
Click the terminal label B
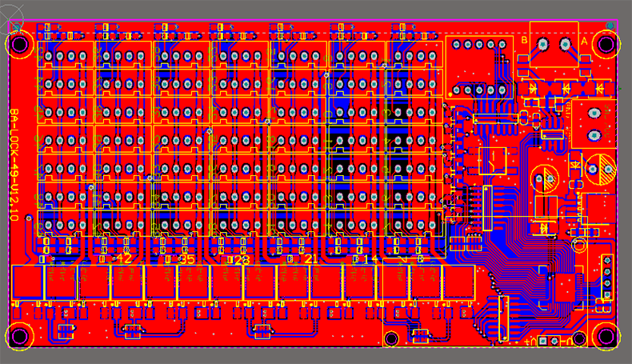[525, 40]
